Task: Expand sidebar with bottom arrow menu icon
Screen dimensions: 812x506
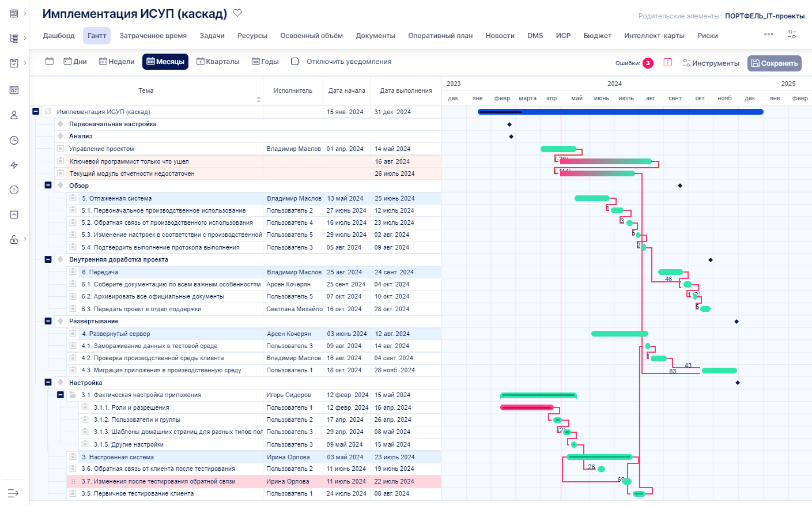Action: coord(13,493)
